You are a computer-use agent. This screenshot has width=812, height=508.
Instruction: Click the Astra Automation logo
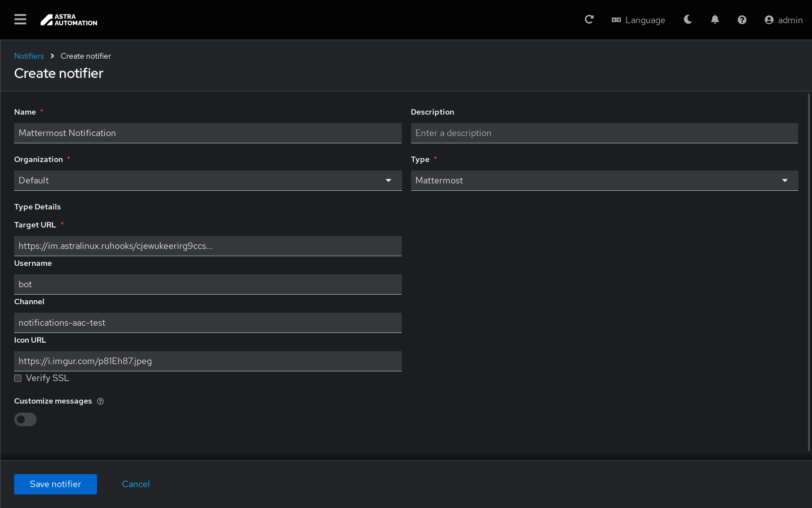coord(69,20)
